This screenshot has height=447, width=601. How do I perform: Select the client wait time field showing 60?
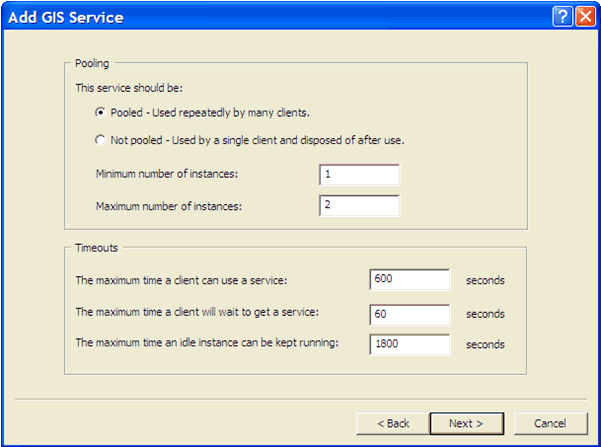click(409, 314)
